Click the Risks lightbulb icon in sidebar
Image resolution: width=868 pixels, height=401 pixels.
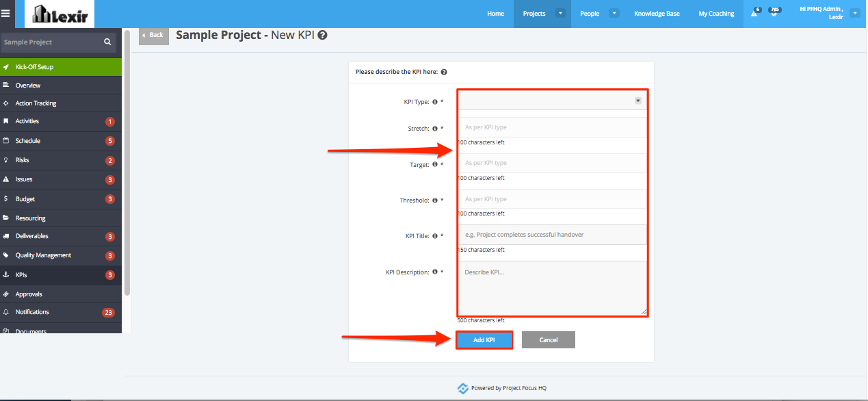click(6, 160)
